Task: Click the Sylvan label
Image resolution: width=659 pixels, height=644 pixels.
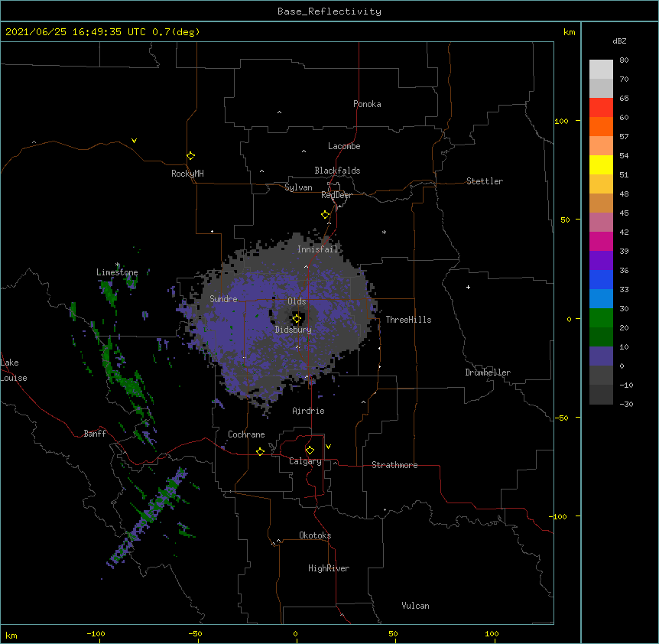Action: point(298,187)
